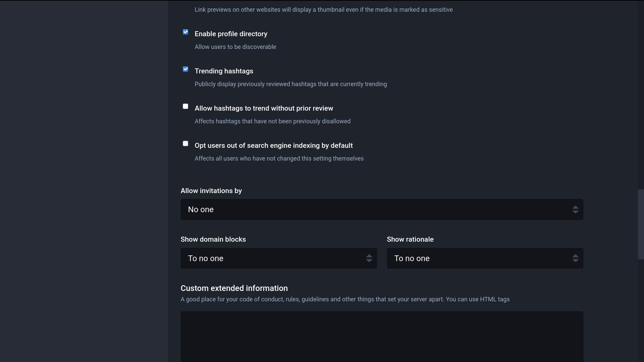Screen dimensions: 644x362
Task: Click Allow hashtags to trend label
Action: click(x=264, y=108)
